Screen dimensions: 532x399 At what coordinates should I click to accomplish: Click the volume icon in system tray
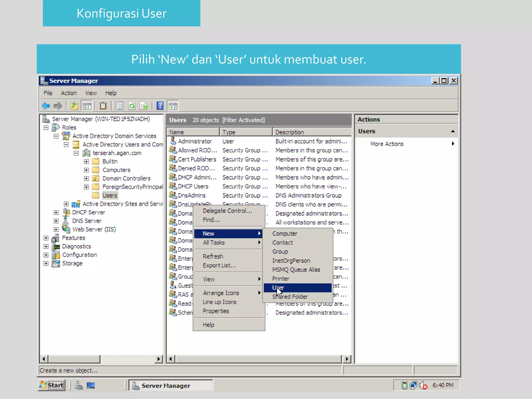click(423, 385)
